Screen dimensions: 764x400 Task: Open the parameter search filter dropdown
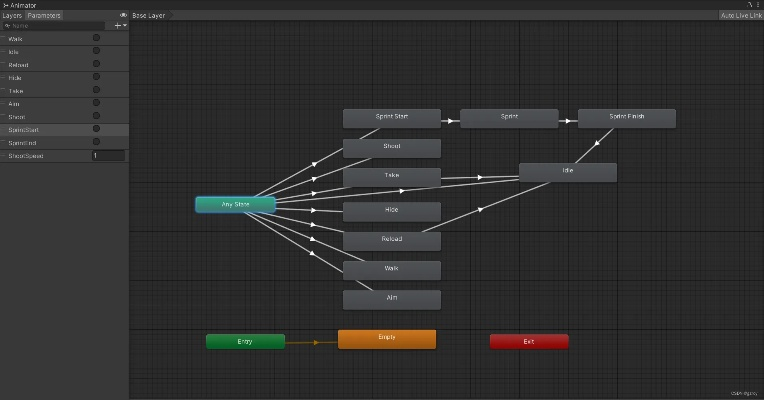(x=8, y=26)
